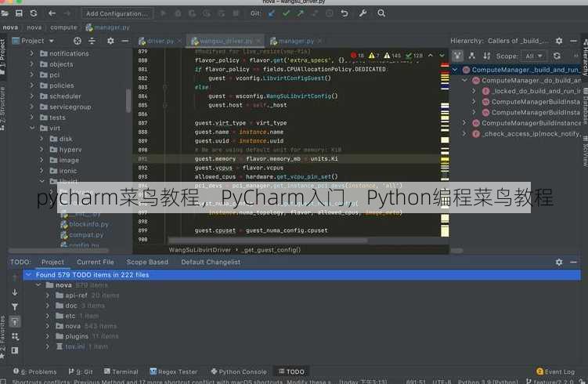The width and height of the screenshot is (588, 384).
Task: Refresh the Hierarchy panel
Action: click(557, 56)
